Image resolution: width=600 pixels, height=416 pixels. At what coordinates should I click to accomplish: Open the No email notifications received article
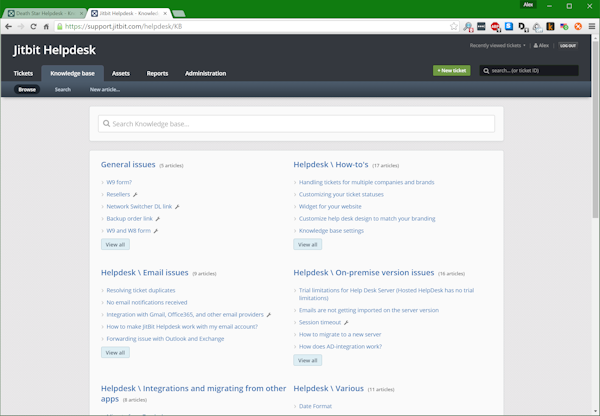pyautogui.click(x=147, y=302)
